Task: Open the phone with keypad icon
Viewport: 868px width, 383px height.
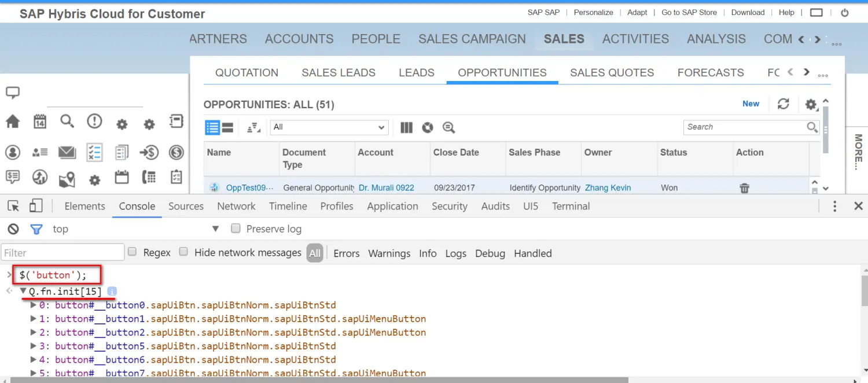Action: (149, 177)
